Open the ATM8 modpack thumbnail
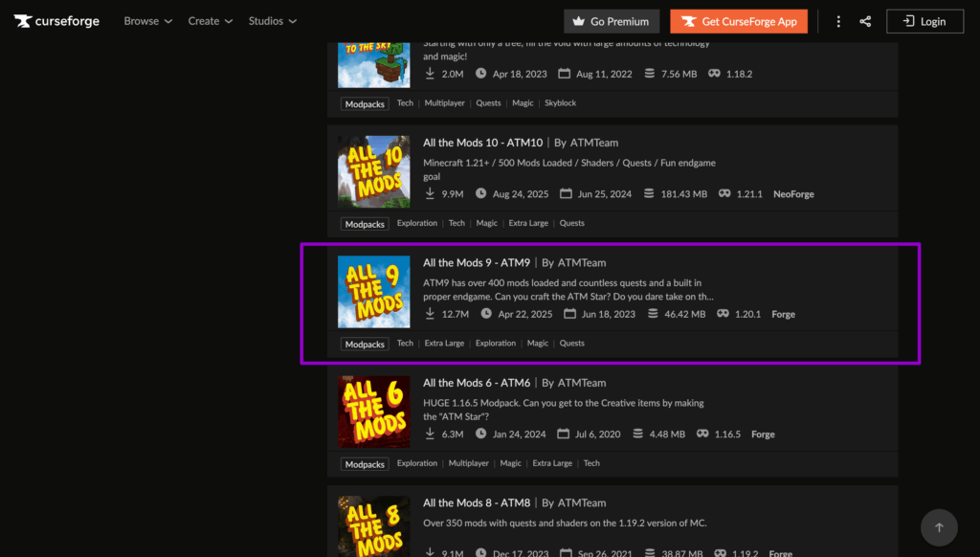980x557 pixels. [x=374, y=526]
